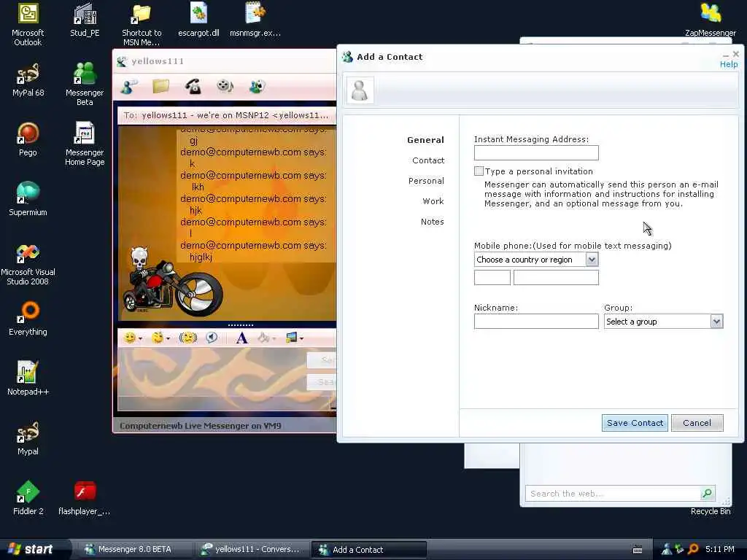
Task: Change font with A icon
Action: point(241,338)
